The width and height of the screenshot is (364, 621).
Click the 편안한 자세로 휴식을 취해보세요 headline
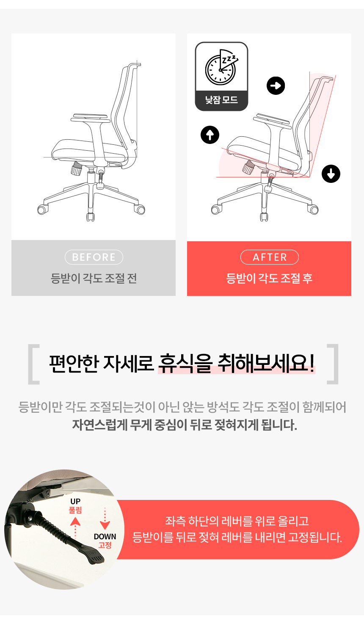tap(182, 363)
